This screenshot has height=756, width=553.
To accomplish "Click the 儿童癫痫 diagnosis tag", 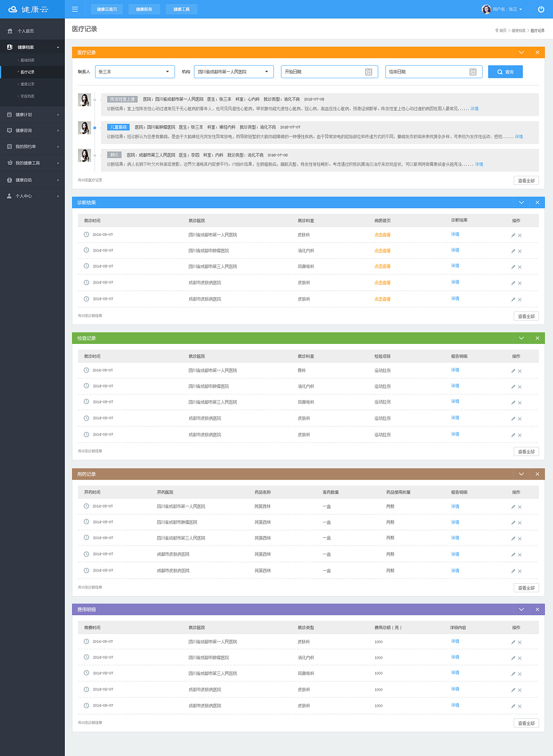I will pos(118,127).
